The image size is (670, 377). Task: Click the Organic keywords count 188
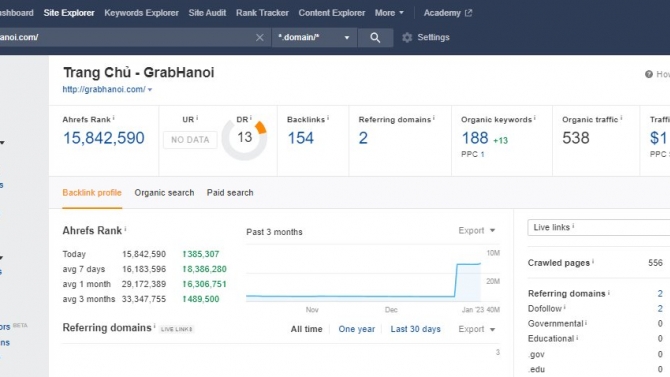[x=475, y=138]
